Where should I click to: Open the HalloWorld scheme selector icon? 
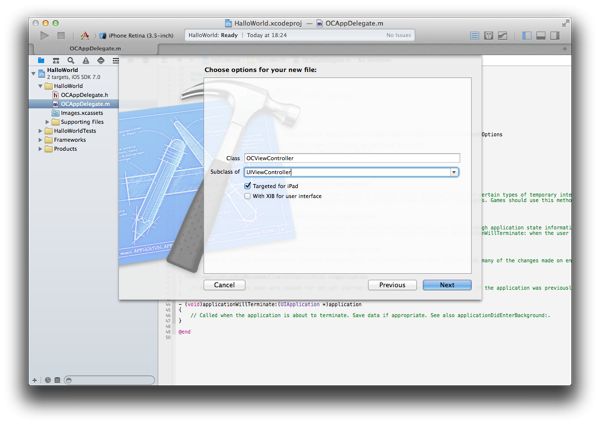[x=85, y=36]
